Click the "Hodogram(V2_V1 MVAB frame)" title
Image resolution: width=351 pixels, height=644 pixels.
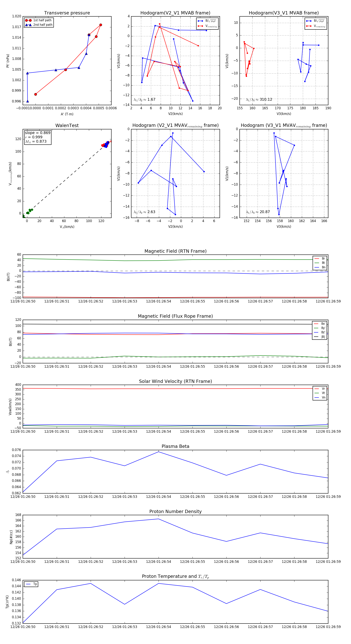click(x=175, y=13)
